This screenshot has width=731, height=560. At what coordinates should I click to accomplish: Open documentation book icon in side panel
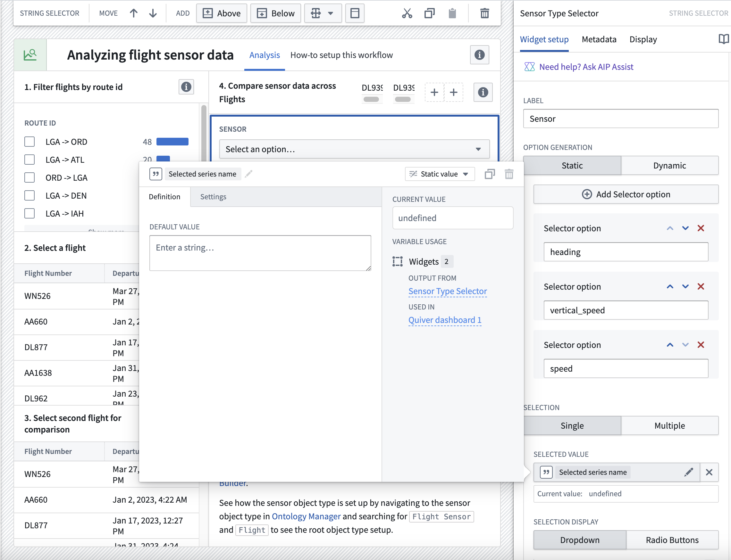[x=723, y=39]
